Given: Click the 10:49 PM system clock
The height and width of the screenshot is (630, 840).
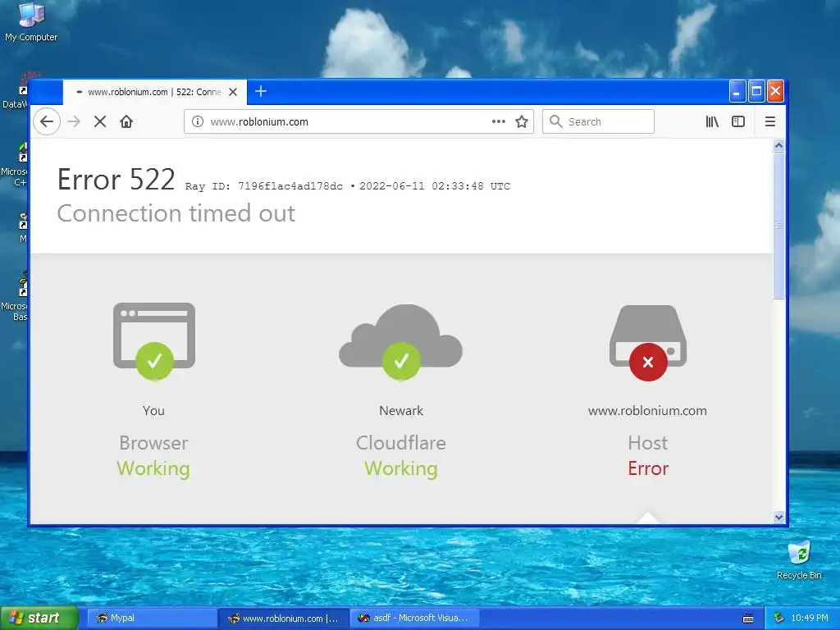Looking at the screenshot, I should [810, 618].
